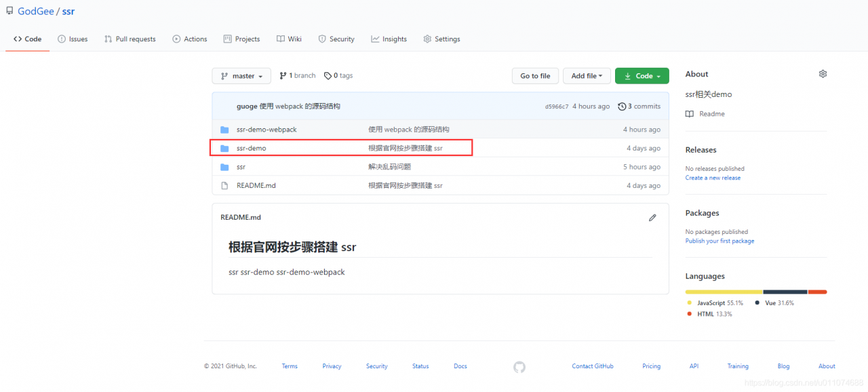Open the footer Training link
Image resolution: width=868 pixels, height=392 pixels.
click(x=738, y=366)
